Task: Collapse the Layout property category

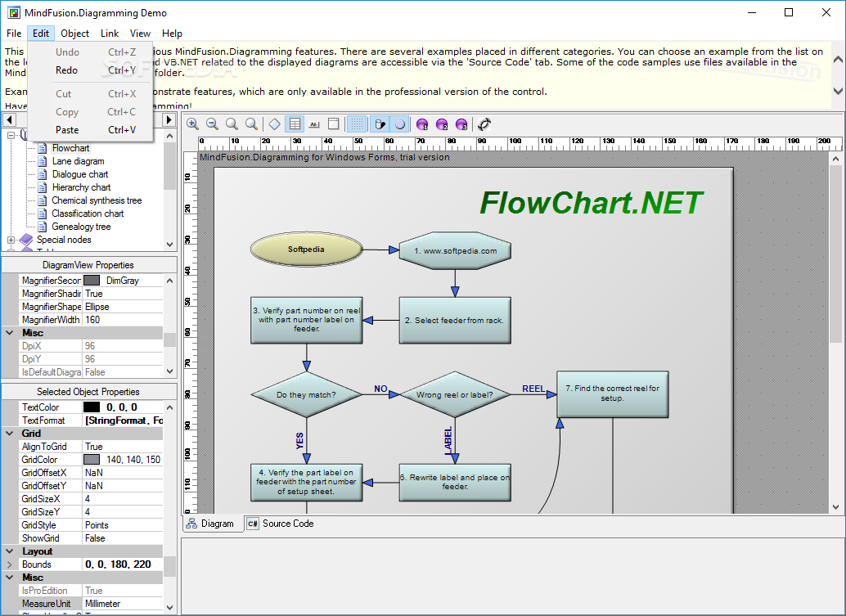Action: pos(10,551)
